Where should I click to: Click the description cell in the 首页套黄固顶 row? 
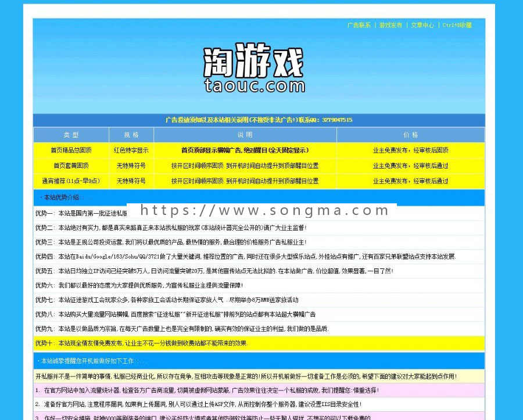pyautogui.click(x=245, y=166)
